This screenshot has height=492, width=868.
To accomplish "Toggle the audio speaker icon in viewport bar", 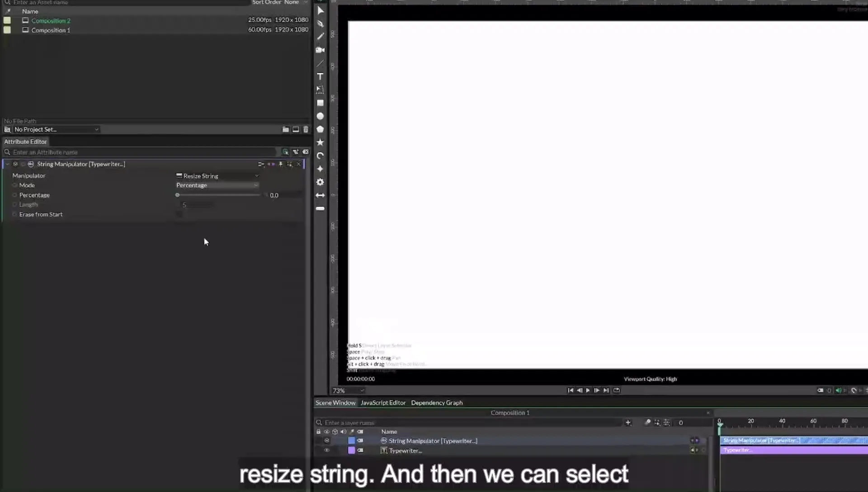I will click(x=838, y=390).
